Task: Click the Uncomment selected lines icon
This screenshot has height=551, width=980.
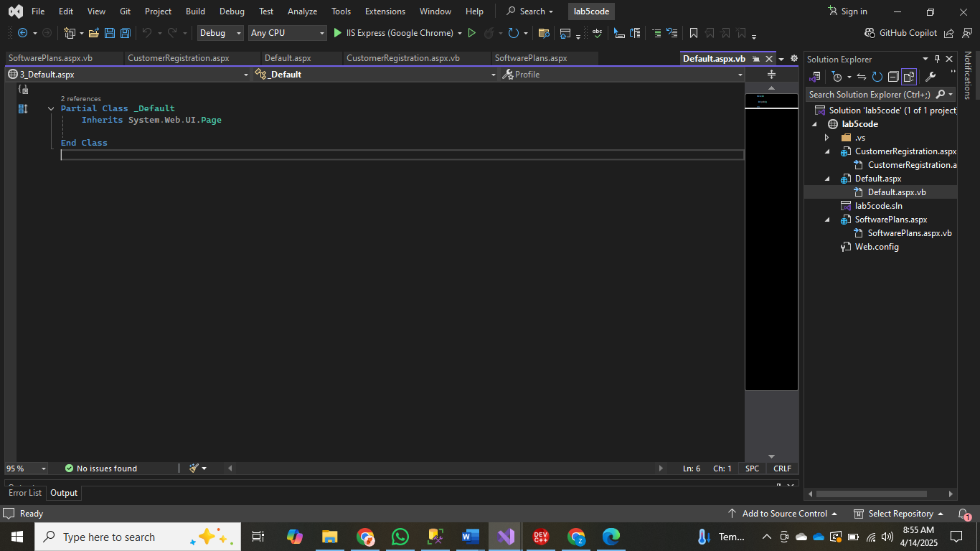Action: tap(672, 33)
